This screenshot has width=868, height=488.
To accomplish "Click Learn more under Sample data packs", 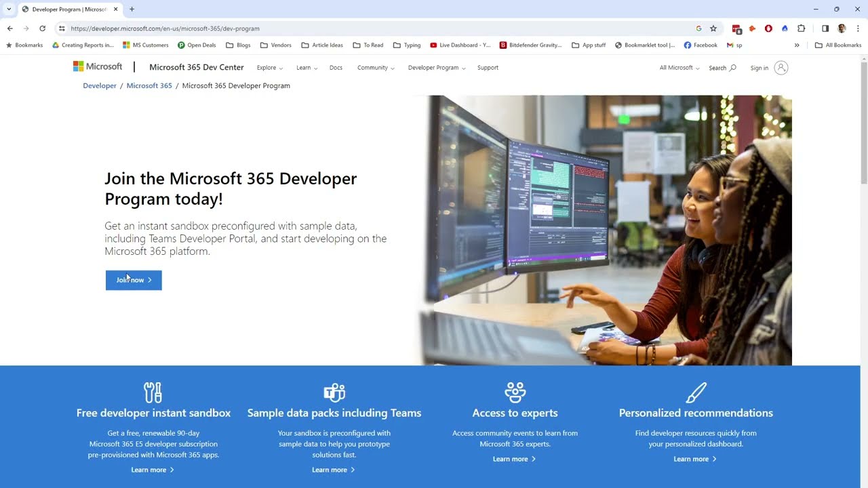I will pos(334,470).
